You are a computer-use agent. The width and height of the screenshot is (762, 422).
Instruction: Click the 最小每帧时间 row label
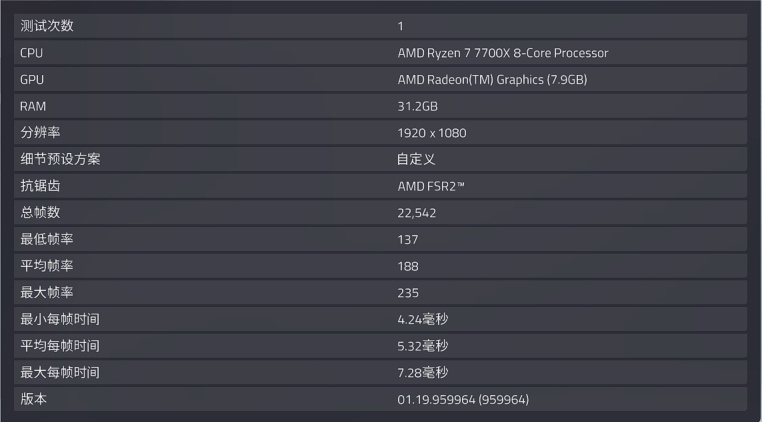pos(60,319)
